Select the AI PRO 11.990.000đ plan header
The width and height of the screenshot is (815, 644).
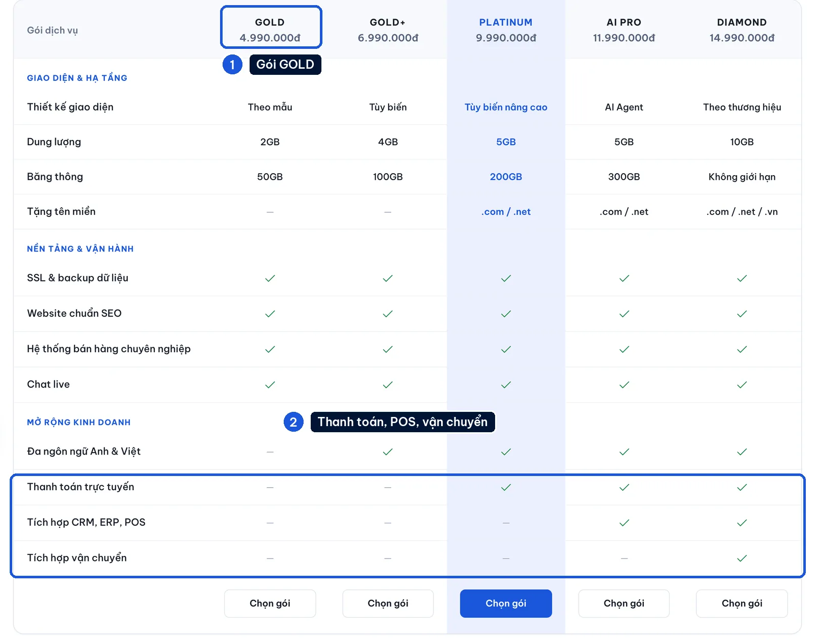624,30
